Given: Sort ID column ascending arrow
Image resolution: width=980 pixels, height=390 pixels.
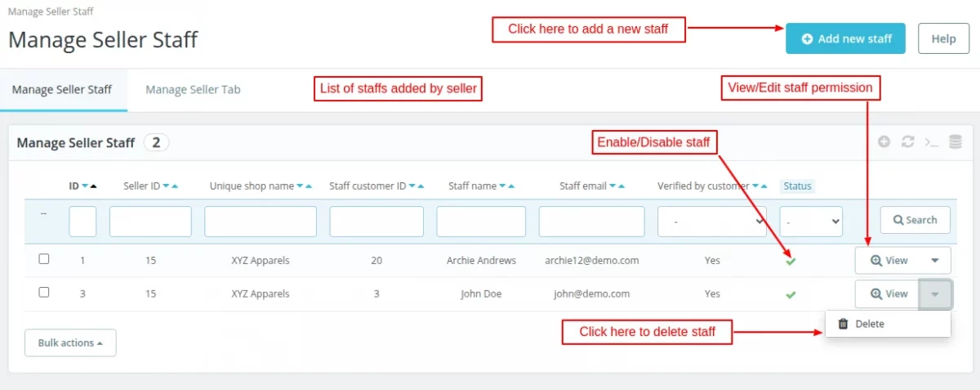Looking at the screenshot, I should click(x=93, y=186).
